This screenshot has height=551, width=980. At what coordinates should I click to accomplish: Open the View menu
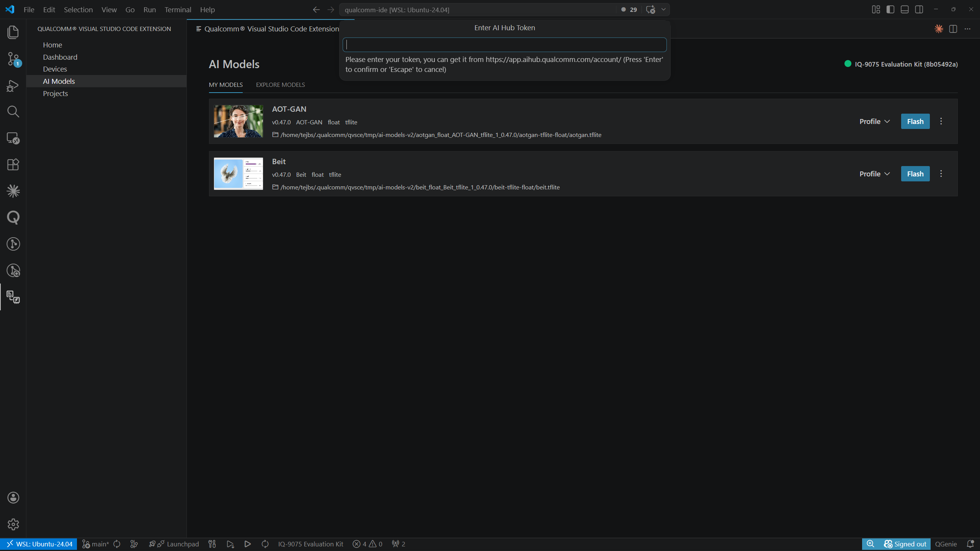click(109, 10)
